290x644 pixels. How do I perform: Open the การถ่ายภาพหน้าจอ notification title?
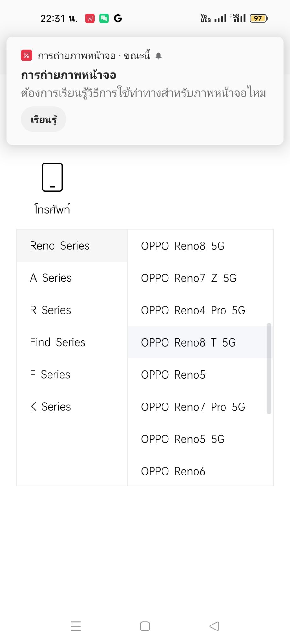tap(69, 75)
